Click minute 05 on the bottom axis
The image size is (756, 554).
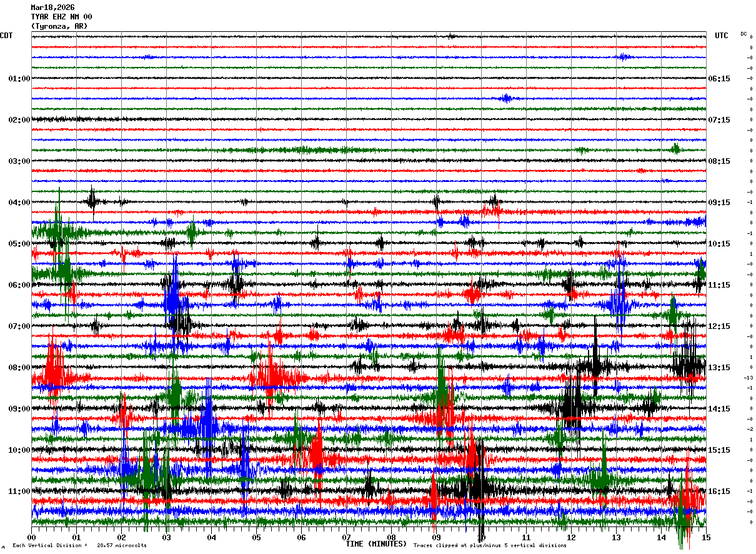257,537
